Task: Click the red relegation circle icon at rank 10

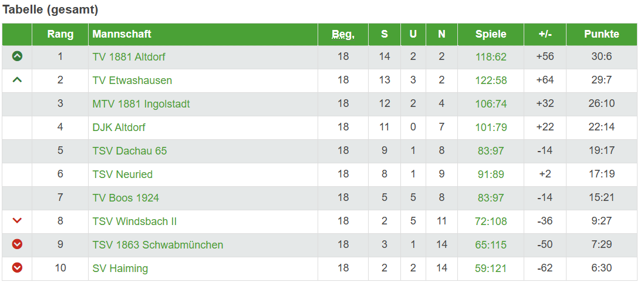Action: [17, 268]
